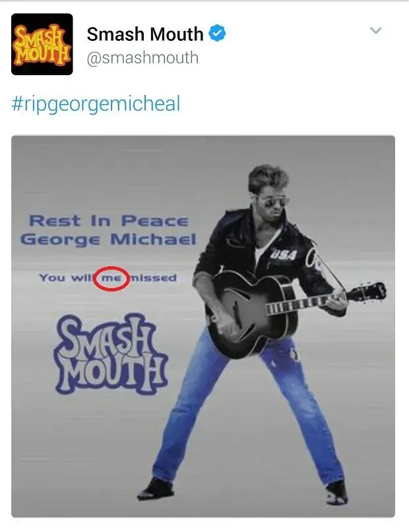This screenshot has height=532, width=409.
Task: Click the black shoe at bottom right
Action: pyautogui.click(x=336, y=493)
